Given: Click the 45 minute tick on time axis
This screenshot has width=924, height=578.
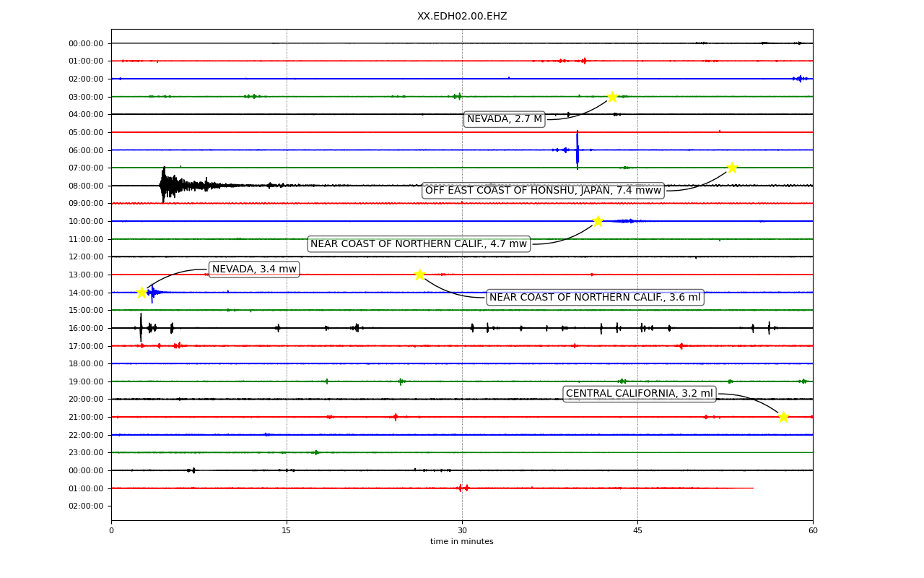Looking at the screenshot, I should [x=637, y=531].
